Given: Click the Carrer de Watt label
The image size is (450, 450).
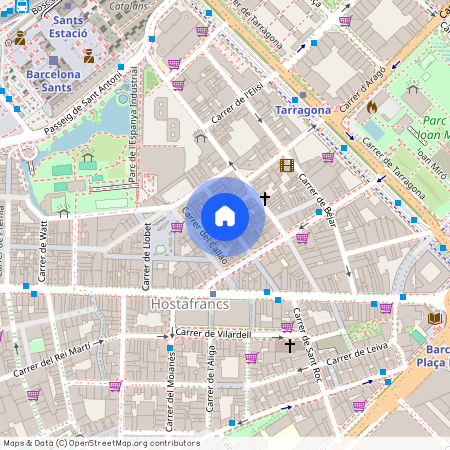Looking at the screenshot, I should 42,252.
